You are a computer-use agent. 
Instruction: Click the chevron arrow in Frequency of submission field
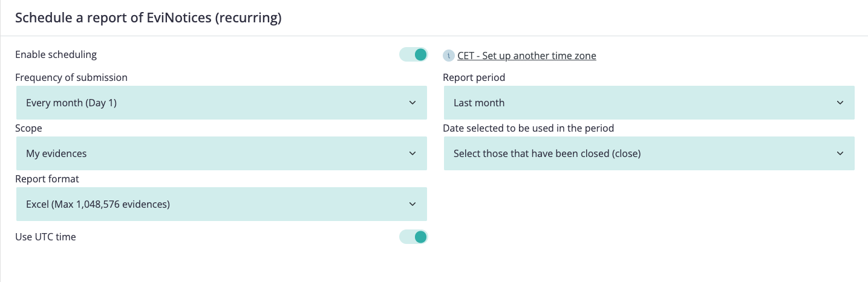[413, 103]
